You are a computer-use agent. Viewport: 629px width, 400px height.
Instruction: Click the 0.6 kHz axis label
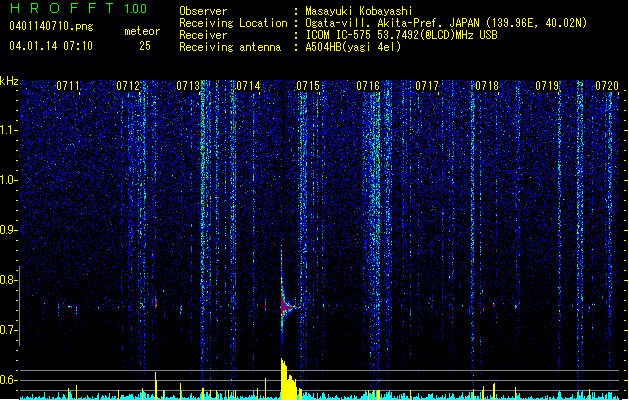[x=9, y=380]
